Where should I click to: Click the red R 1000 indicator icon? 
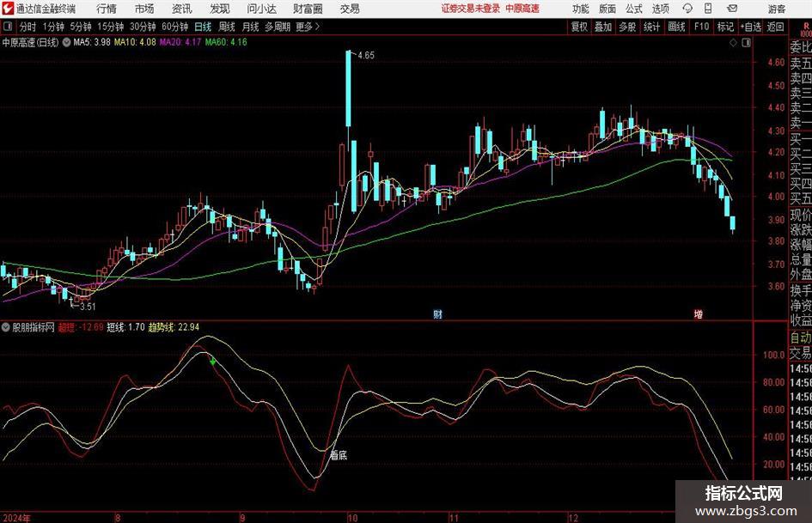806,29
